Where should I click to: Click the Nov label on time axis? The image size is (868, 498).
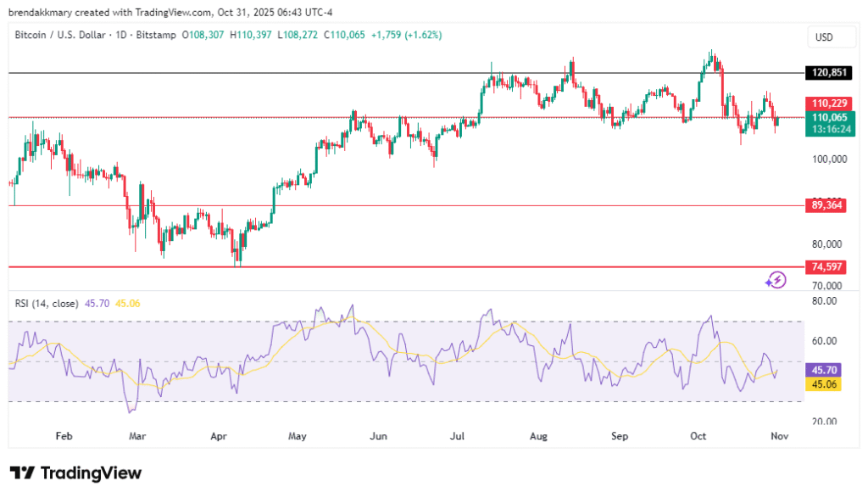click(x=780, y=436)
